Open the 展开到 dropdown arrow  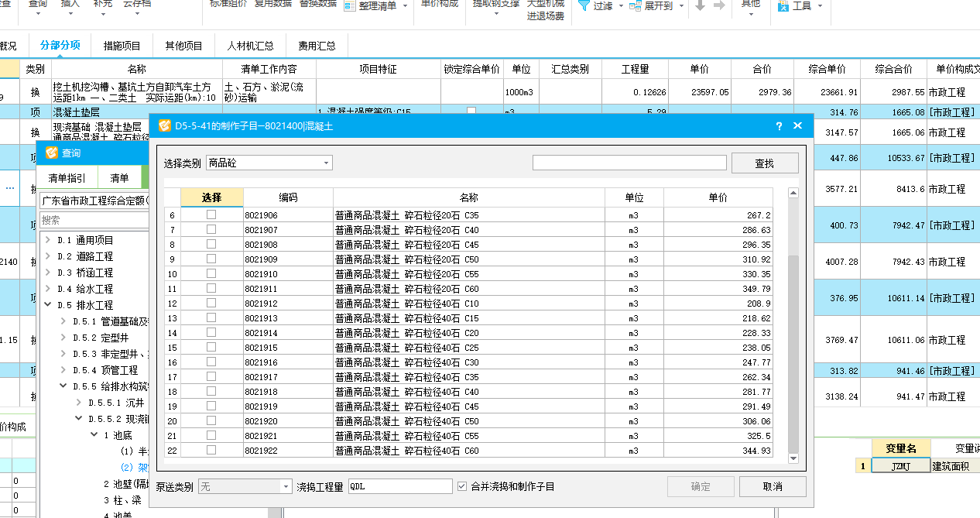[x=680, y=6]
